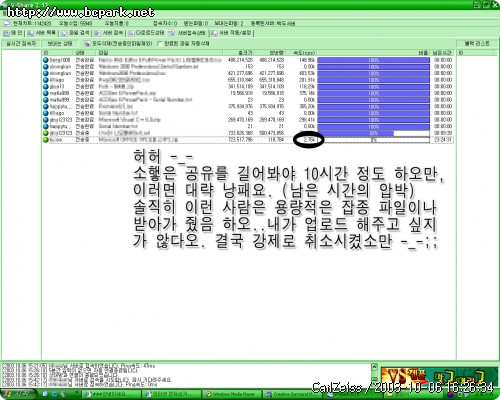Click the globe icon of the row sized 43
The height and width of the screenshot is (400, 500).
46,113
